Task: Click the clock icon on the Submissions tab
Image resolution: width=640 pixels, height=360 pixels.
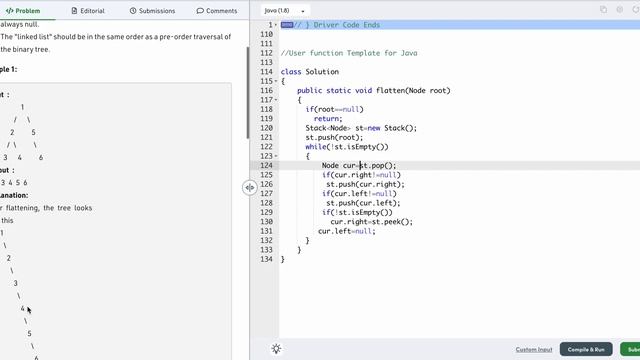Action: pos(133,11)
